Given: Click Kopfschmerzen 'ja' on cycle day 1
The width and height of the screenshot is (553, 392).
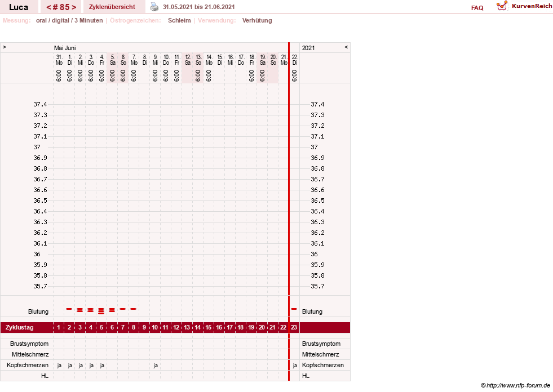Looking at the screenshot, I should click(59, 366).
